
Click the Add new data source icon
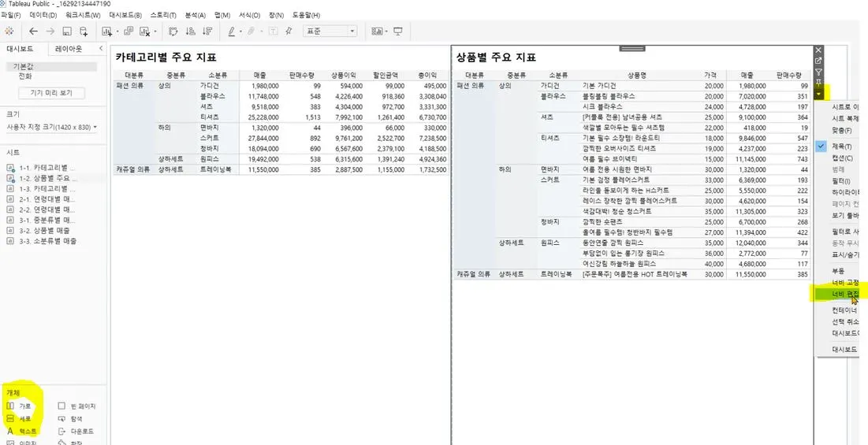[x=84, y=31]
